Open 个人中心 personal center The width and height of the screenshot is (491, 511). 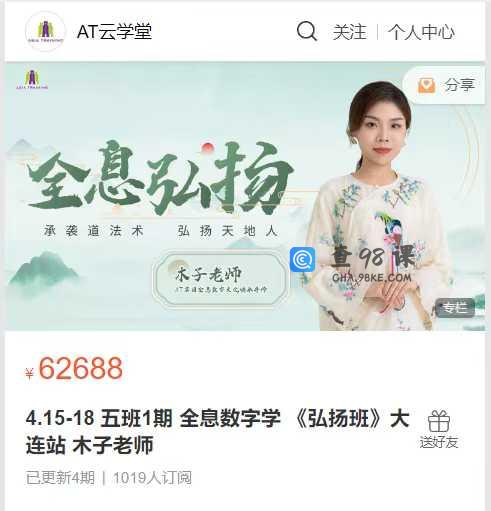[x=421, y=32]
